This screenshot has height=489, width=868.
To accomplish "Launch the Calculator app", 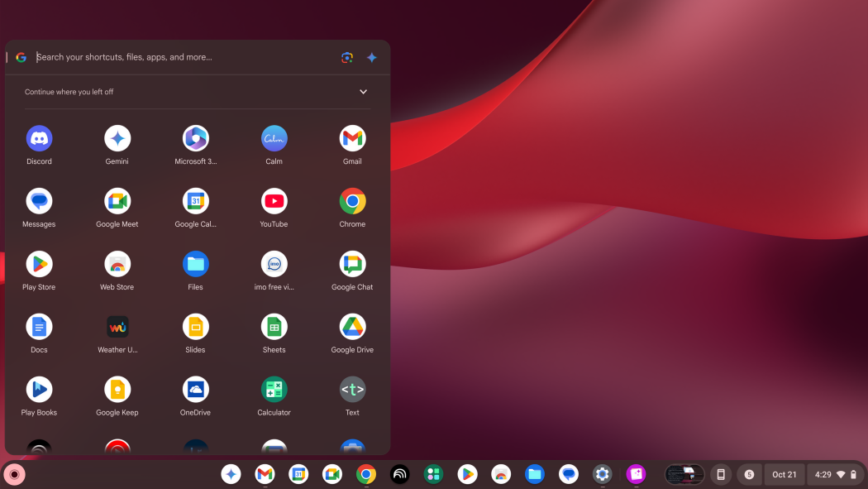I will [x=274, y=389].
